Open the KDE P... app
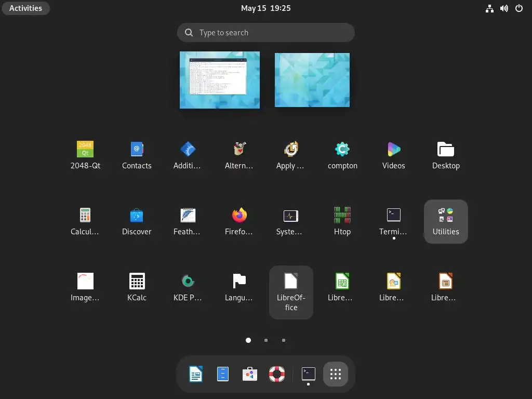The image size is (532, 399). coord(188,287)
